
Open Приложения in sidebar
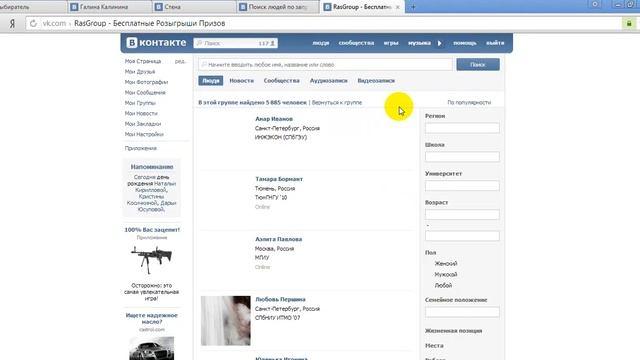click(x=141, y=148)
